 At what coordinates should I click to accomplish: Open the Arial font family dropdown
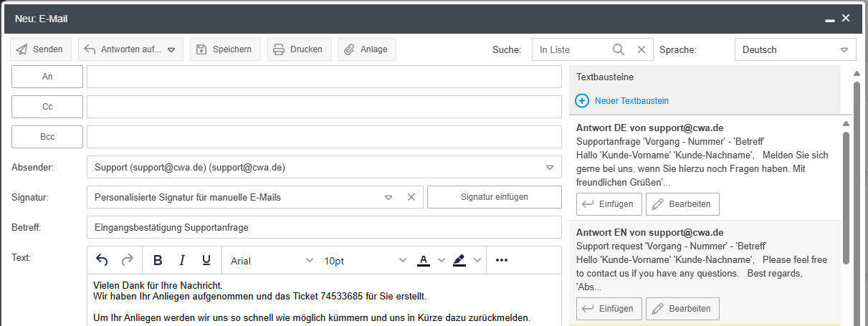click(272, 261)
